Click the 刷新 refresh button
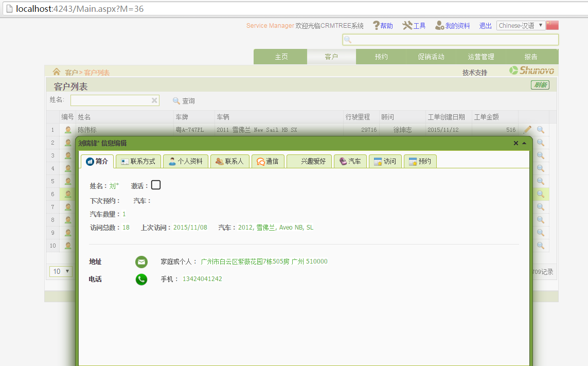The height and width of the screenshot is (366, 588). tap(540, 85)
